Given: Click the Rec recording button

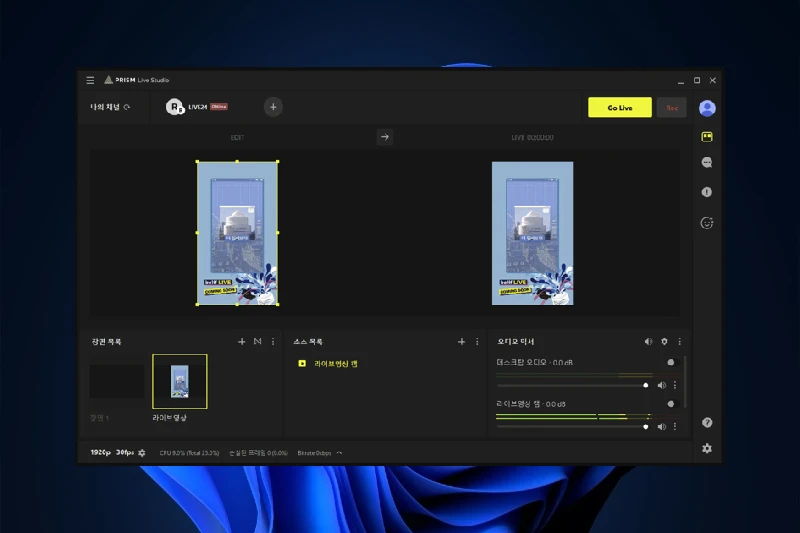Looking at the screenshot, I should pyautogui.click(x=672, y=107).
